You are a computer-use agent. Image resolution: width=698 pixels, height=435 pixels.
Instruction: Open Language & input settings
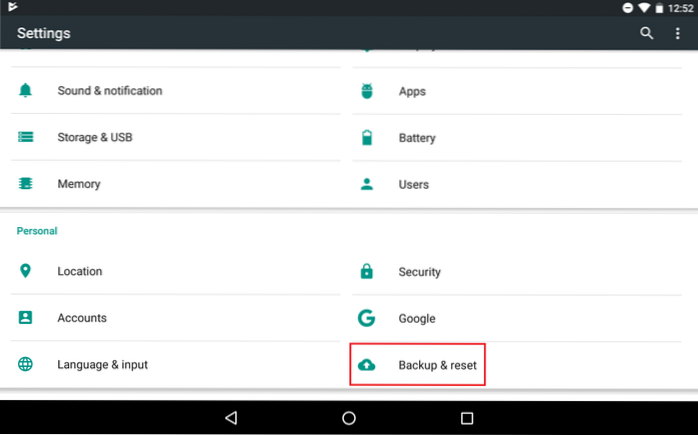tap(102, 365)
